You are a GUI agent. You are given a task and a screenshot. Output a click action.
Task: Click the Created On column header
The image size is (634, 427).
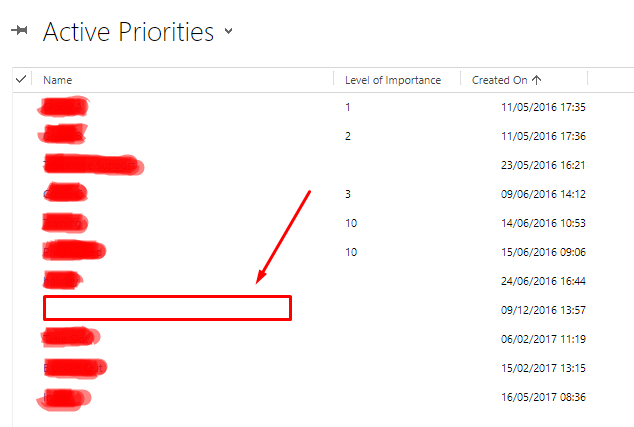[499, 80]
